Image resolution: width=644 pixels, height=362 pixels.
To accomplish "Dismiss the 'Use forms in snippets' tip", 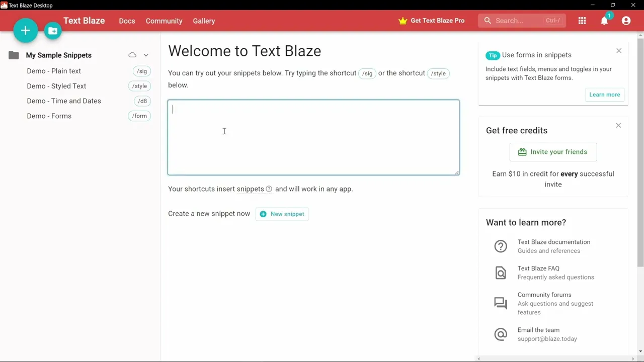I will (619, 51).
